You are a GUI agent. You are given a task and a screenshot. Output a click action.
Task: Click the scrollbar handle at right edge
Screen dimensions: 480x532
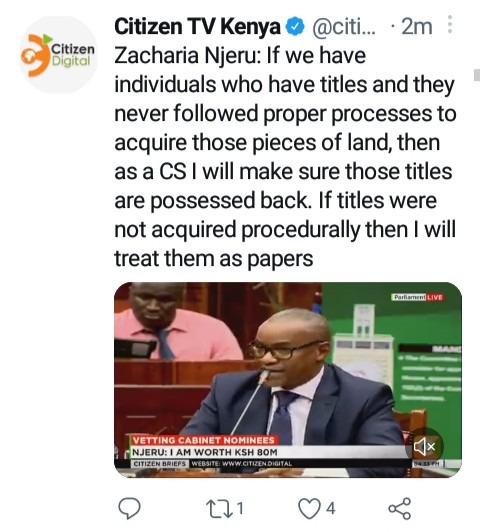click(x=477, y=75)
